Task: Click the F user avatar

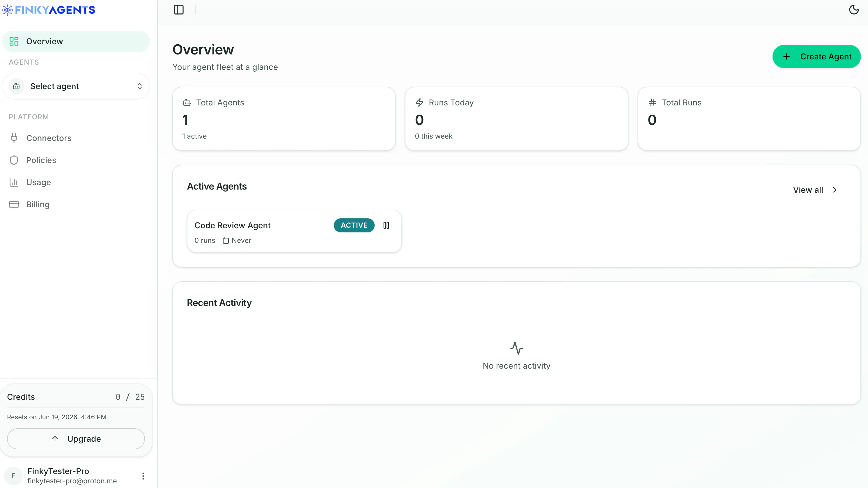Action: tap(13, 476)
